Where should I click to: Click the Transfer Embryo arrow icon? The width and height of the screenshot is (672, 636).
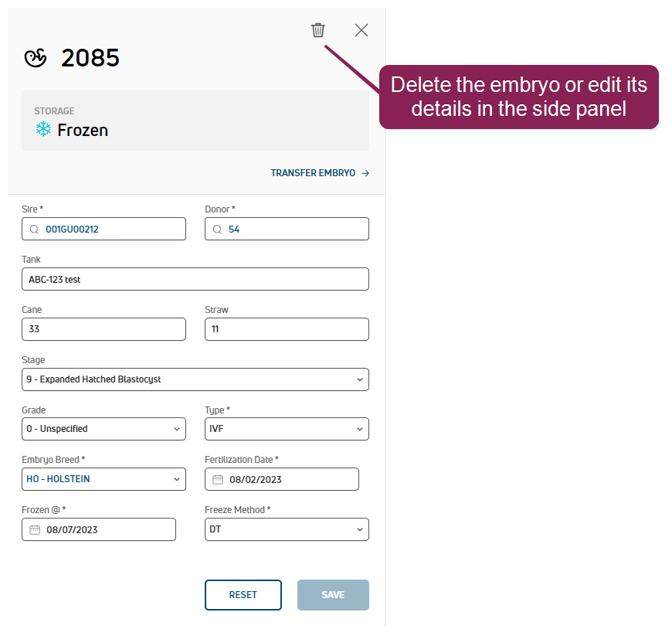pos(365,173)
